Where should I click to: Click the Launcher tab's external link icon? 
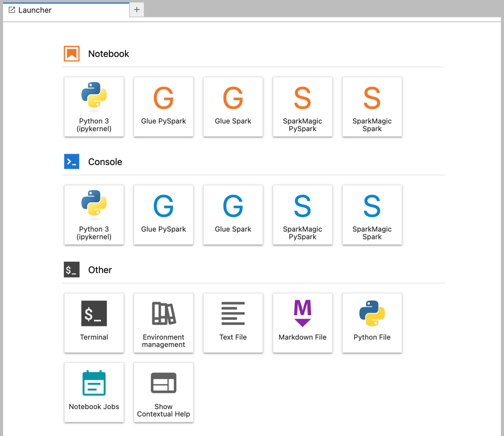click(12, 10)
